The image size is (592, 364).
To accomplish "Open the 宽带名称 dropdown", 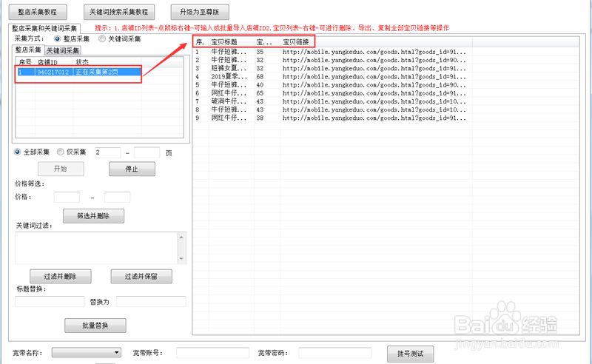I will 87,353.
